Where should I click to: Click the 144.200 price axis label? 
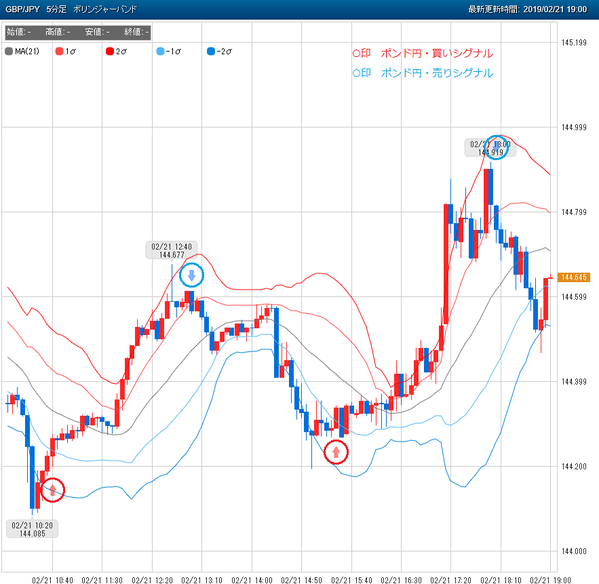point(574,466)
